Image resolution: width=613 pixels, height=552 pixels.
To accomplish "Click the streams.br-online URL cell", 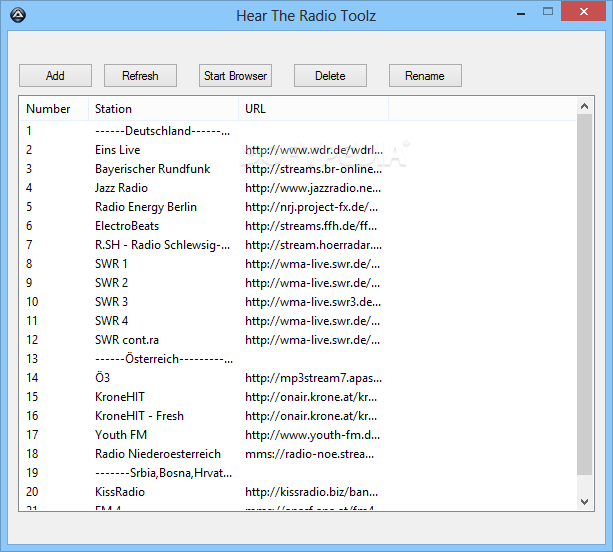I will pos(314,169).
